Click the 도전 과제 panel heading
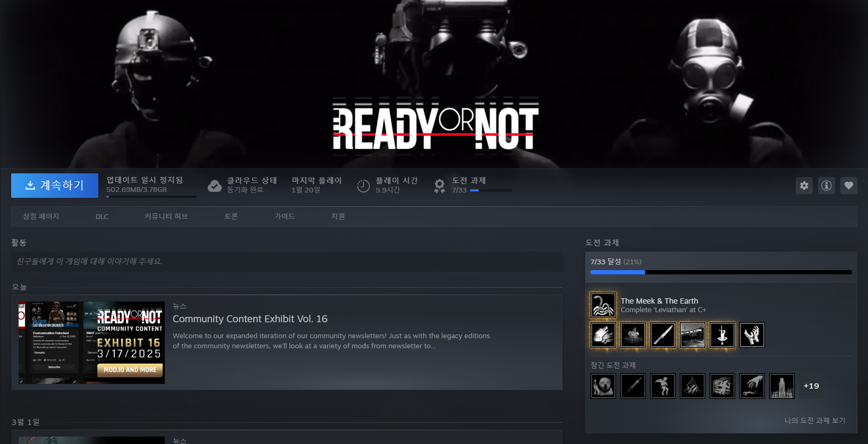 point(602,242)
